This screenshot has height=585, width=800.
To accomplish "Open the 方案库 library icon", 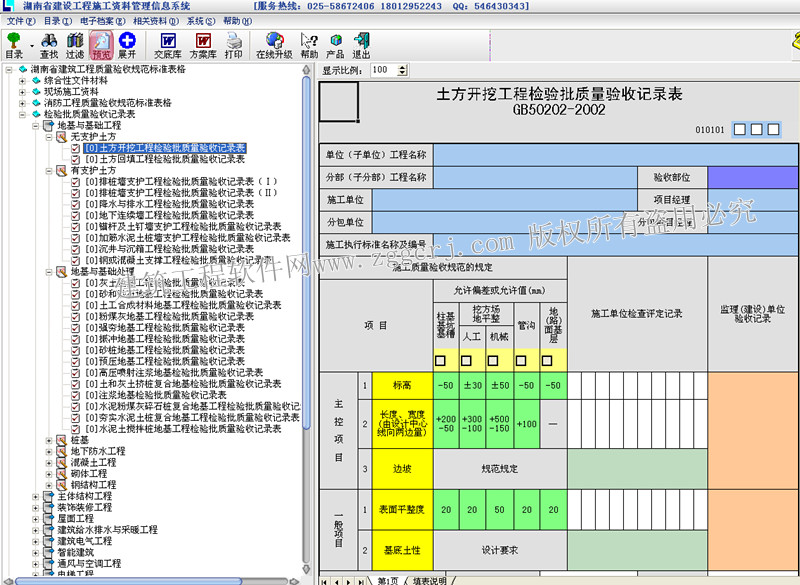I will pyautogui.click(x=202, y=45).
